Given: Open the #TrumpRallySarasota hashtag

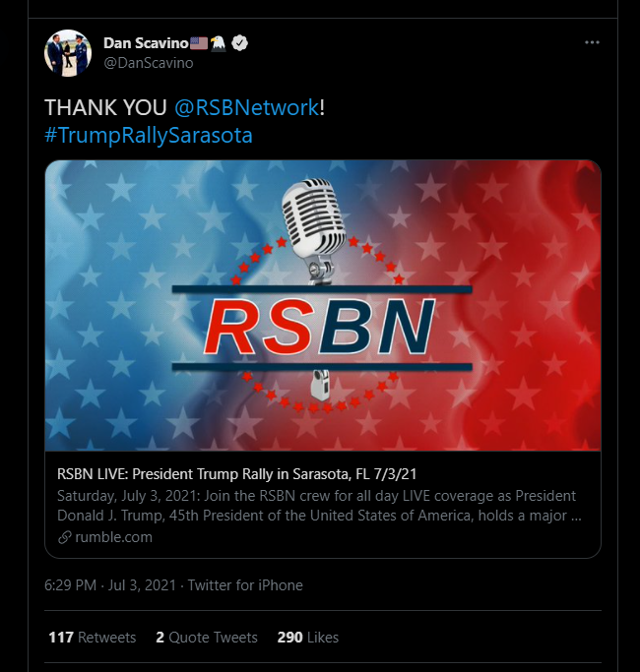Looking at the screenshot, I should 149,135.
